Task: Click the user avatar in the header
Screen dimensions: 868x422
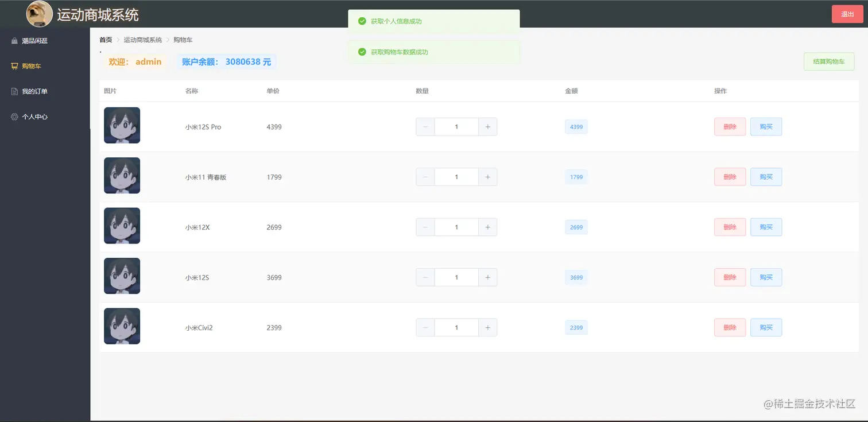Action: coord(40,14)
